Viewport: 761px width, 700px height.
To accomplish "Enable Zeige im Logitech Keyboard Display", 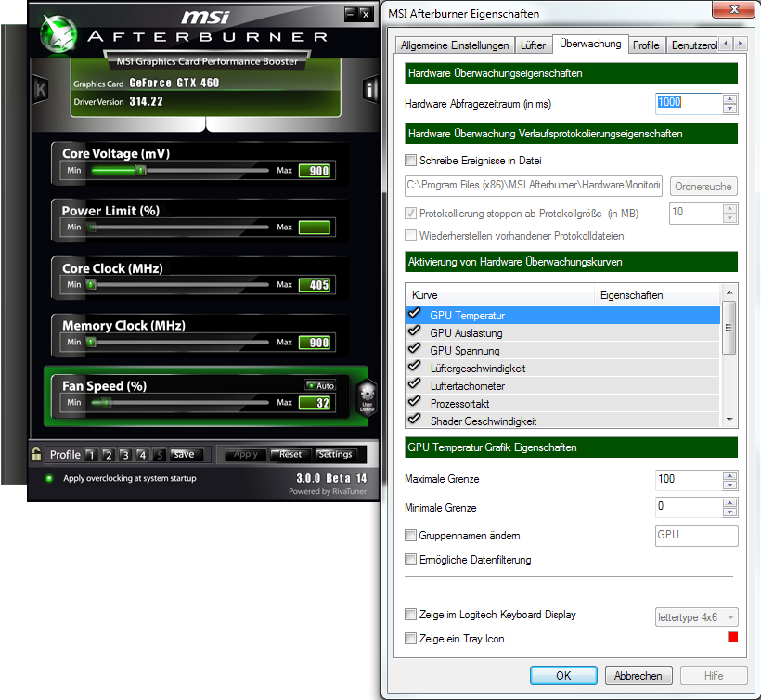I will [x=410, y=615].
